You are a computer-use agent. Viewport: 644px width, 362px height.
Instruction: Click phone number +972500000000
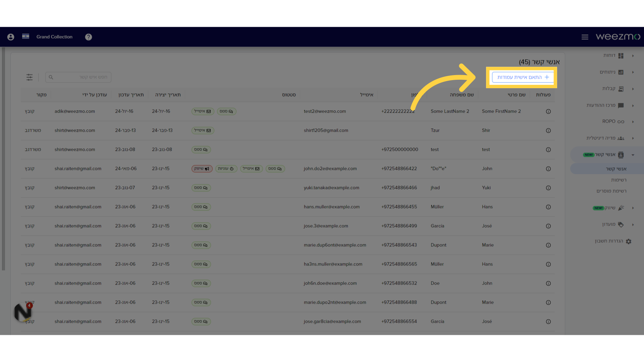pos(399,149)
